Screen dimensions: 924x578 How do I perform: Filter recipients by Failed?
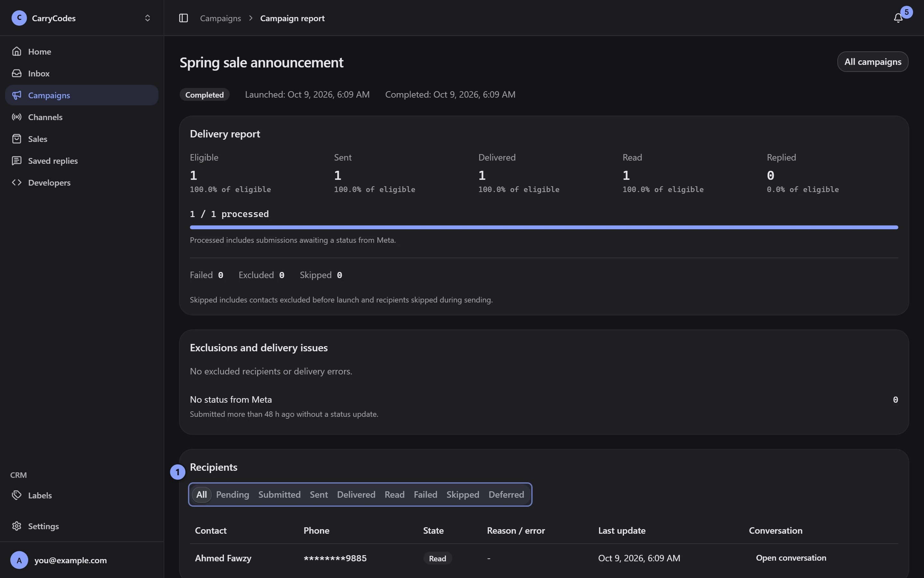tap(425, 494)
